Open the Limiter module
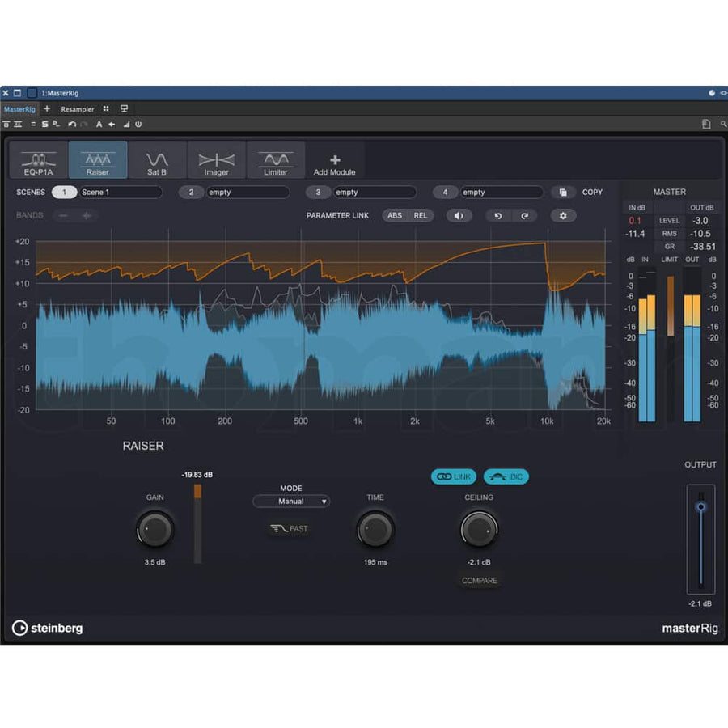Viewport: 728px width, 728px height. pyautogui.click(x=276, y=160)
